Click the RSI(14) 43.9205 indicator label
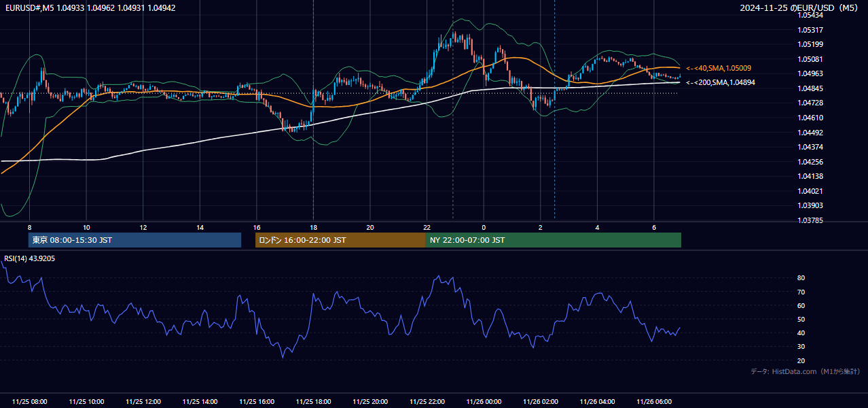868x408 pixels. pos(29,258)
